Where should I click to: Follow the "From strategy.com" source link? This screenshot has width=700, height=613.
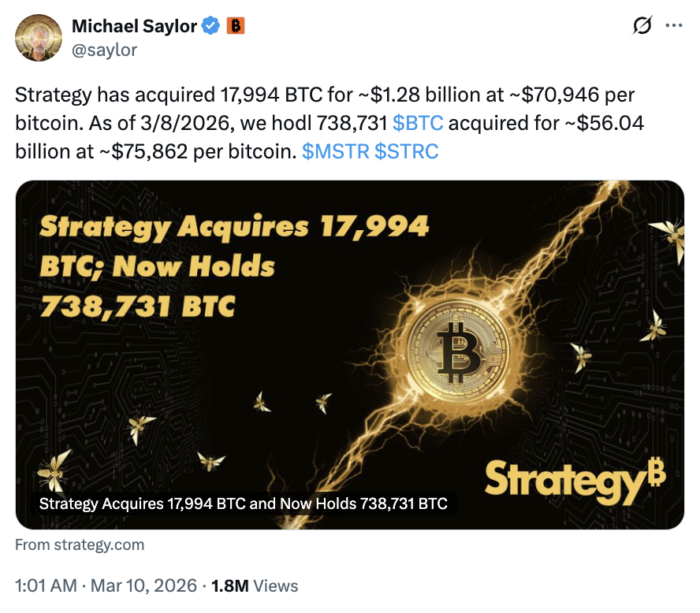(80, 544)
